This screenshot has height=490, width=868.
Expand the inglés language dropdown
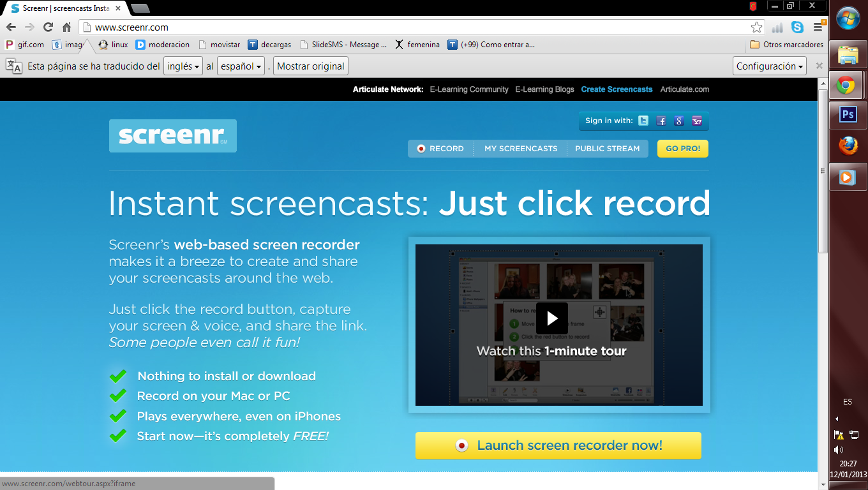click(x=183, y=66)
